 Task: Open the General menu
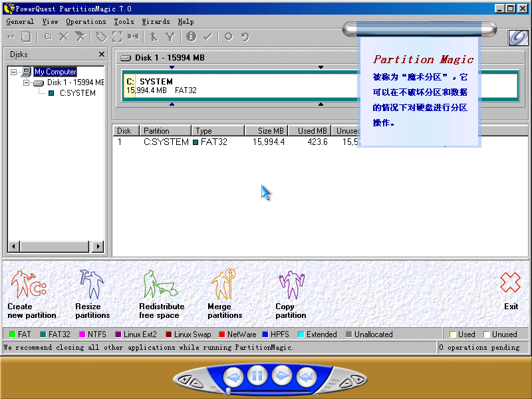coord(20,22)
